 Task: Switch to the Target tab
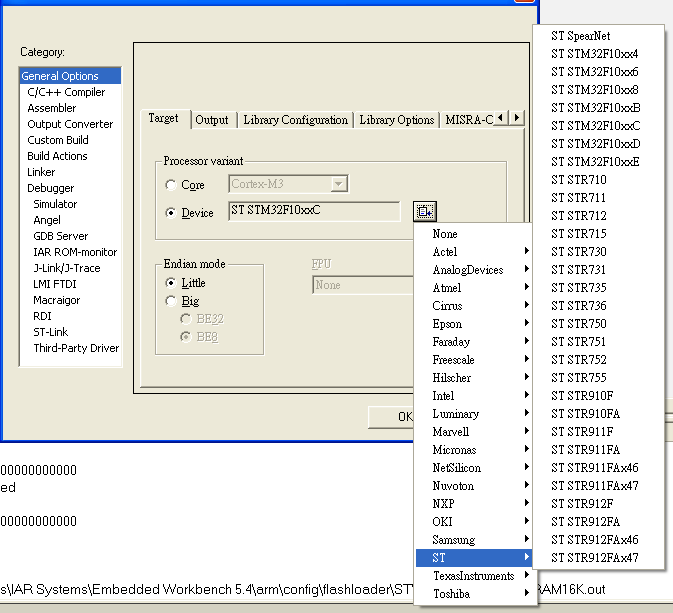[164, 118]
